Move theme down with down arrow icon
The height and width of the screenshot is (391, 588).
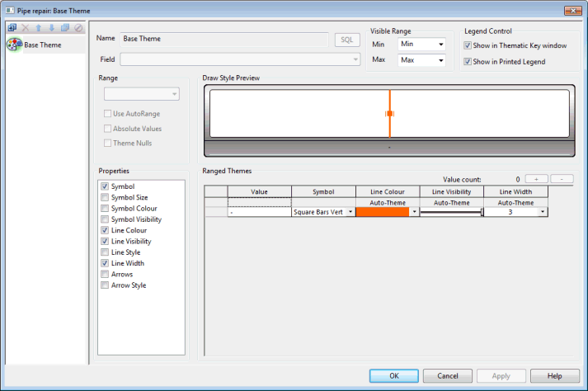pyautogui.click(x=52, y=27)
